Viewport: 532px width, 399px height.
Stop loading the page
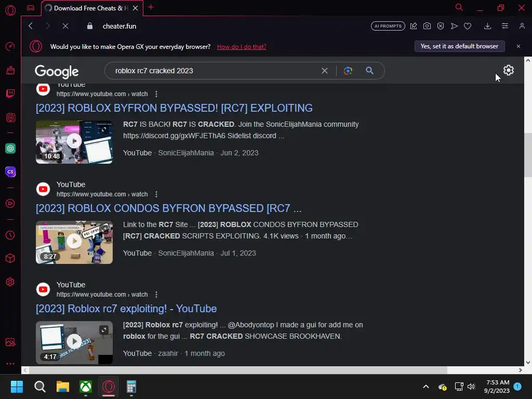point(65,26)
